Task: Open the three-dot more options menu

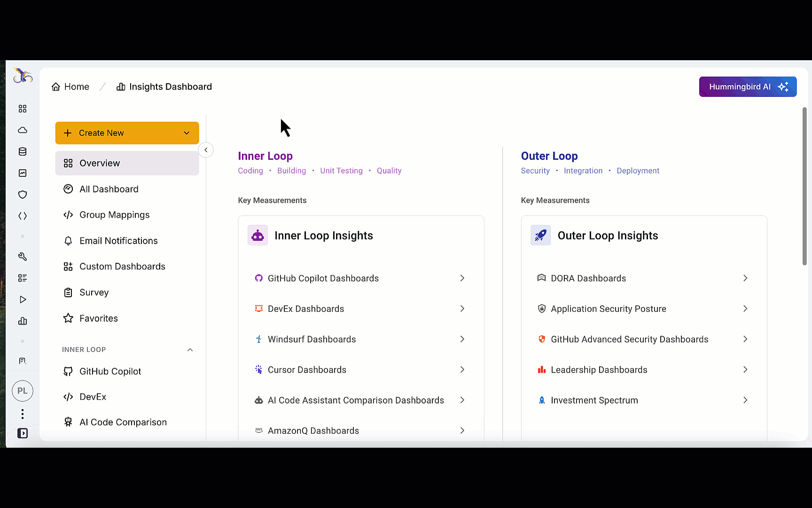Action: click(x=23, y=414)
